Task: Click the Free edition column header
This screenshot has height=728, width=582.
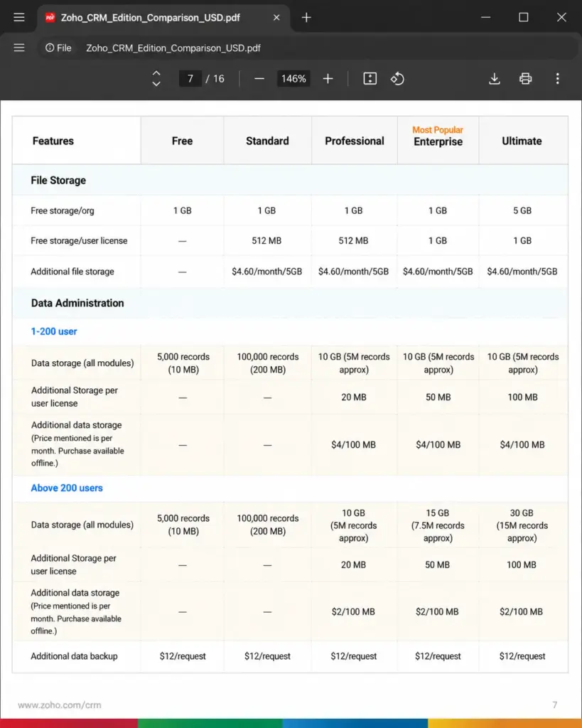Action: 183,141
